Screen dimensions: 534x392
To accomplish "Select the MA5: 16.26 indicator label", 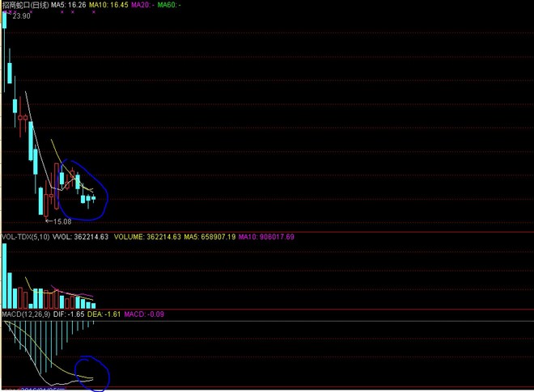I will click(x=69, y=5).
